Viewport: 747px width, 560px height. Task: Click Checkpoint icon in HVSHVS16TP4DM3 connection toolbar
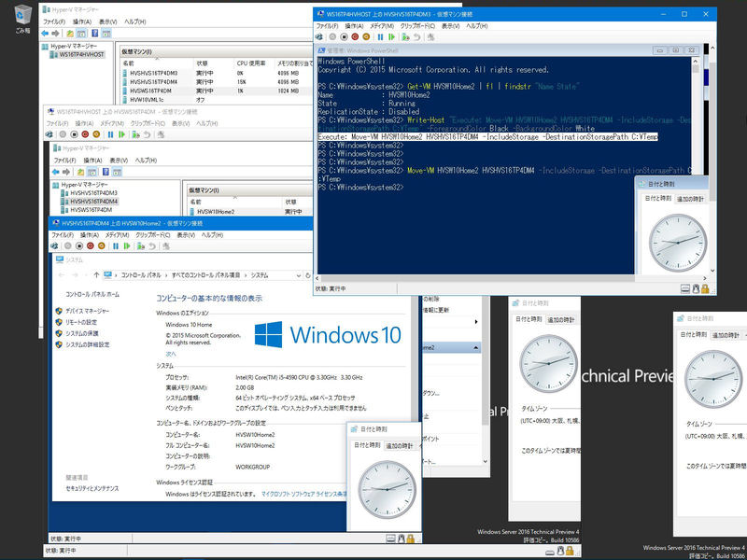(x=405, y=36)
